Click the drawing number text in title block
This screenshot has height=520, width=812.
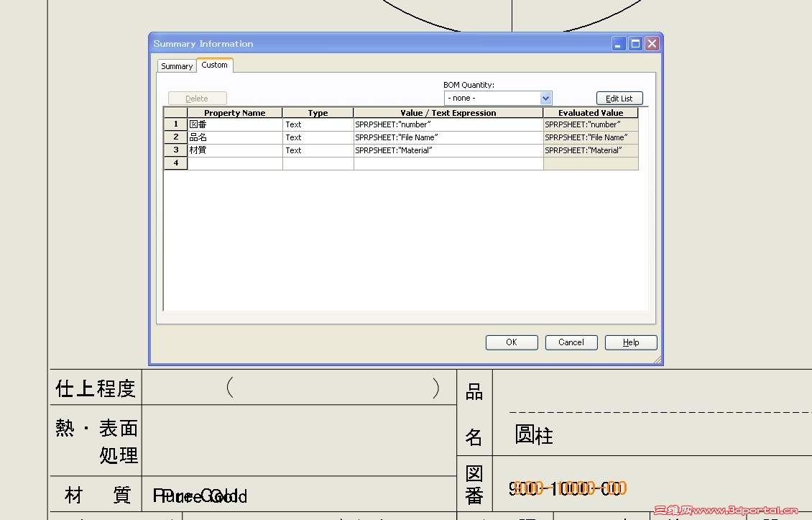coord(568,488)
